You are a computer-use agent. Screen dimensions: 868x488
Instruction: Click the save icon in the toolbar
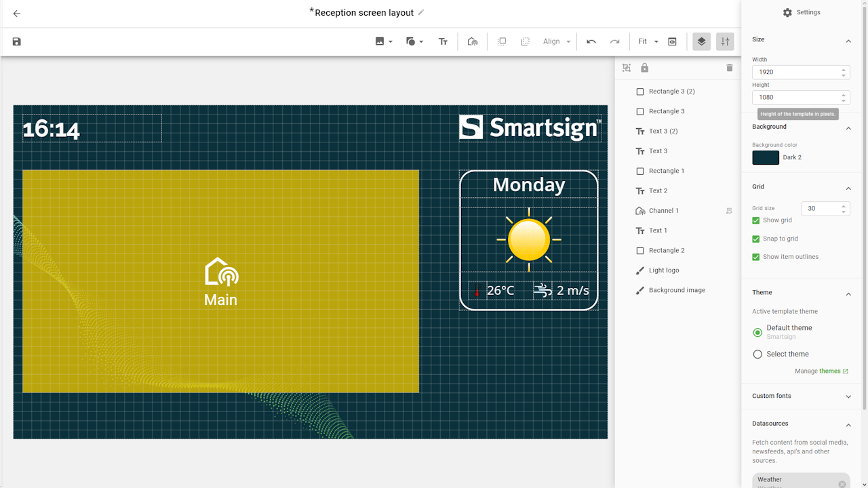pos(17,42)
